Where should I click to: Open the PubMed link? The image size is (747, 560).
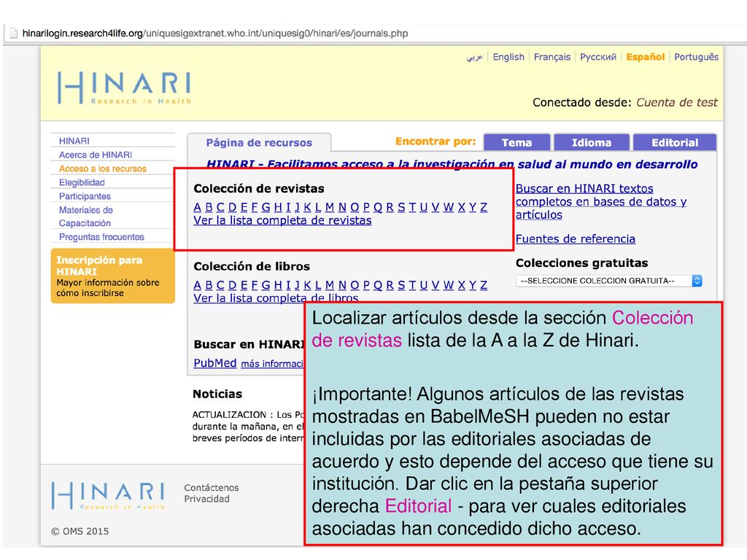(x=215, y=363)
